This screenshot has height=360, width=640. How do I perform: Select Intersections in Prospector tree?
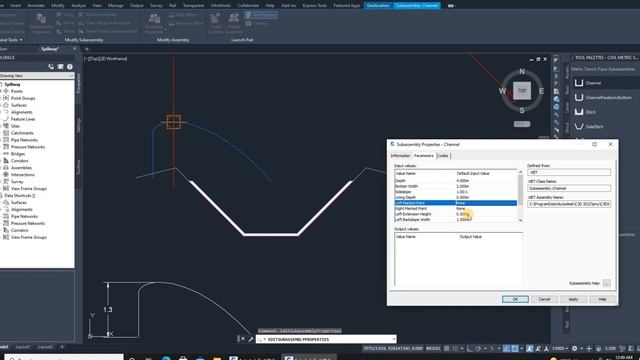click(22, 175)
